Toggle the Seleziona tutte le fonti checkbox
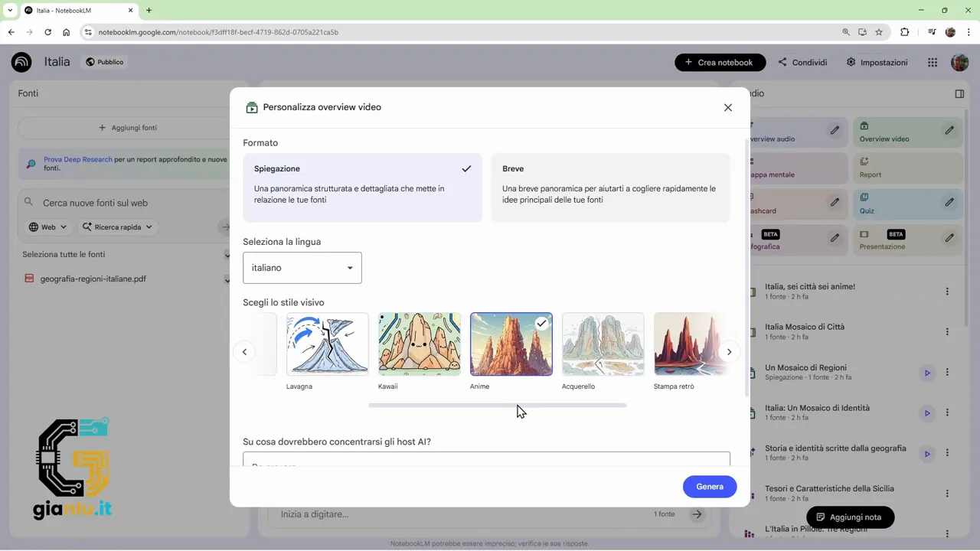 [227, 255]
